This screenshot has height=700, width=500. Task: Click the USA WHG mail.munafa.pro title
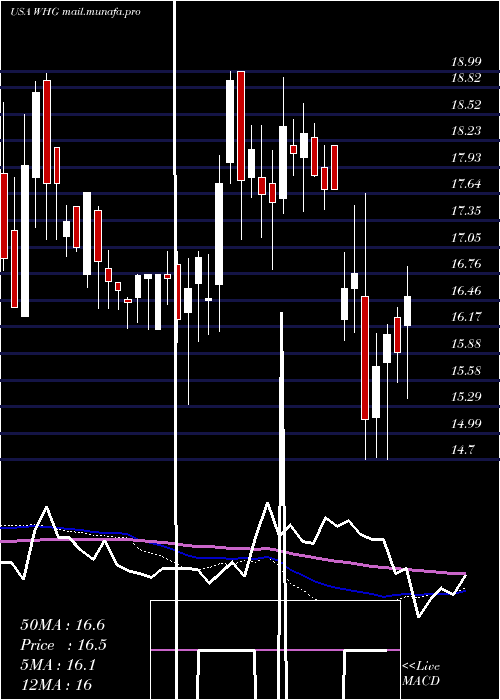click(75, 12)
